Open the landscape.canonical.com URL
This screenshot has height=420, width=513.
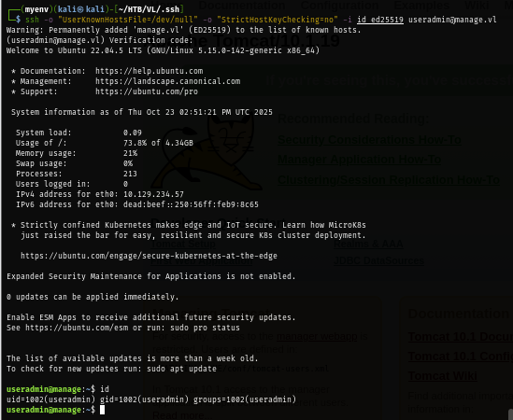168,81
